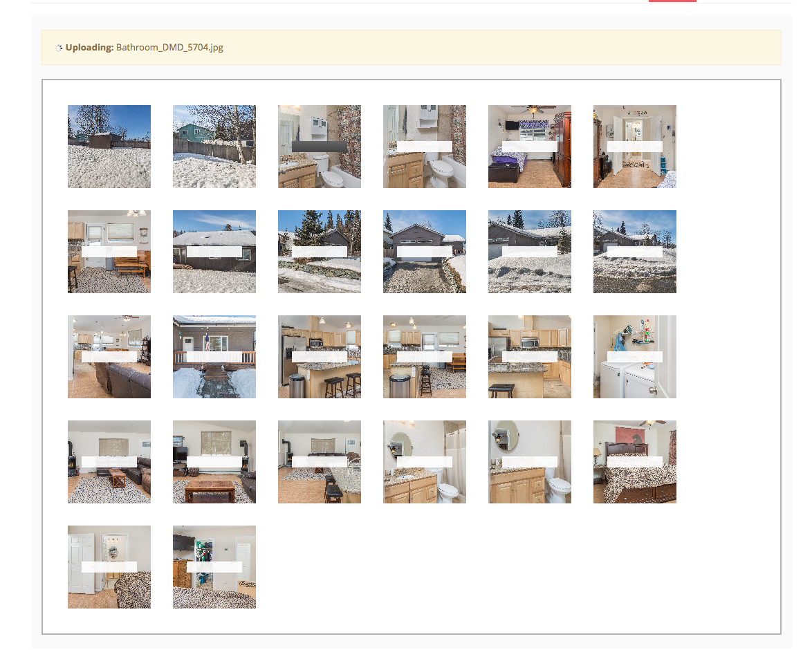
Task: Select house with tall evergreen tree thumbnail
Action: coord(320,252)
